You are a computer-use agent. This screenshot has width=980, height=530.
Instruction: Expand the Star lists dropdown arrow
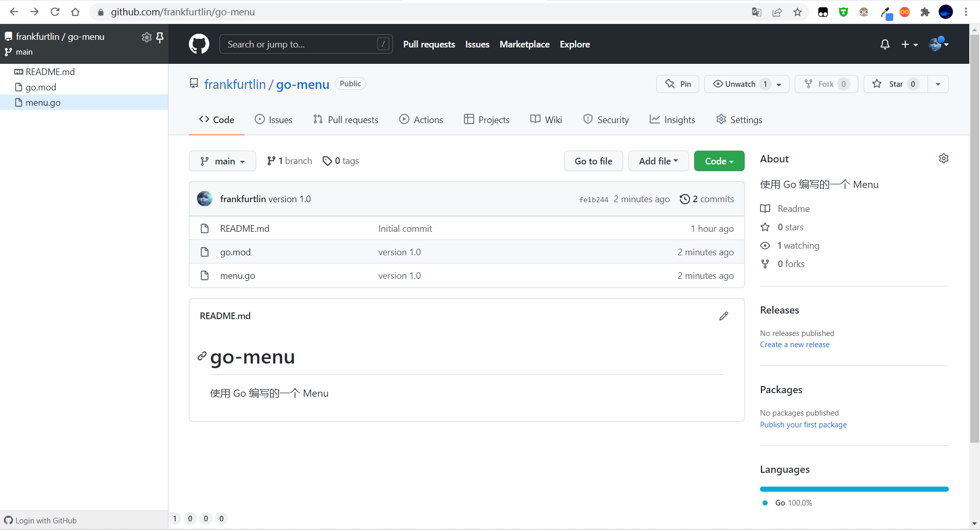click(938, 84)
